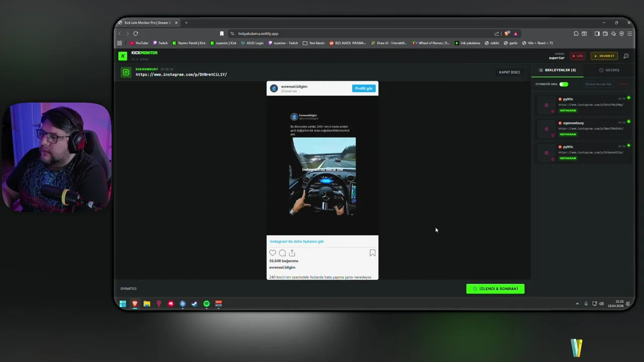Image resolution: width=644 pixels, height=362 pixels.
Task: Open the browser extensions puzzle icon
Action: [x=576, y=34]
